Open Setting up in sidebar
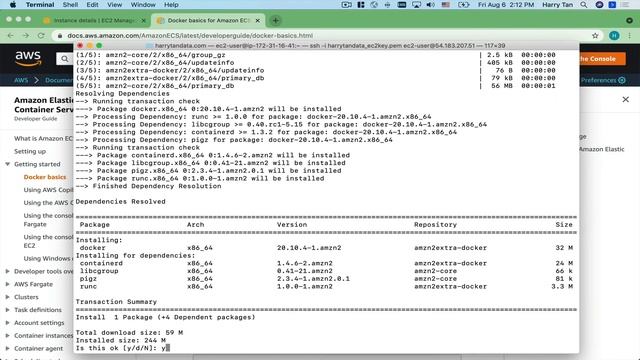This screenshot has height=360, width=640. 30,151
